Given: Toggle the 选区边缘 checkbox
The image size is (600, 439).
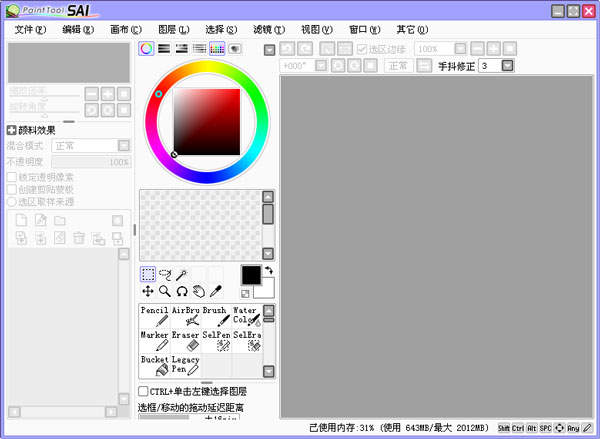Looking at the screenshot, I should click(x=362, y=49).
